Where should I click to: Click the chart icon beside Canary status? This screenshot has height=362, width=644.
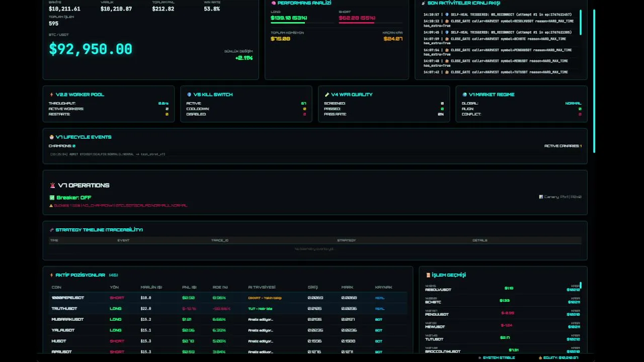coord(541,197)
